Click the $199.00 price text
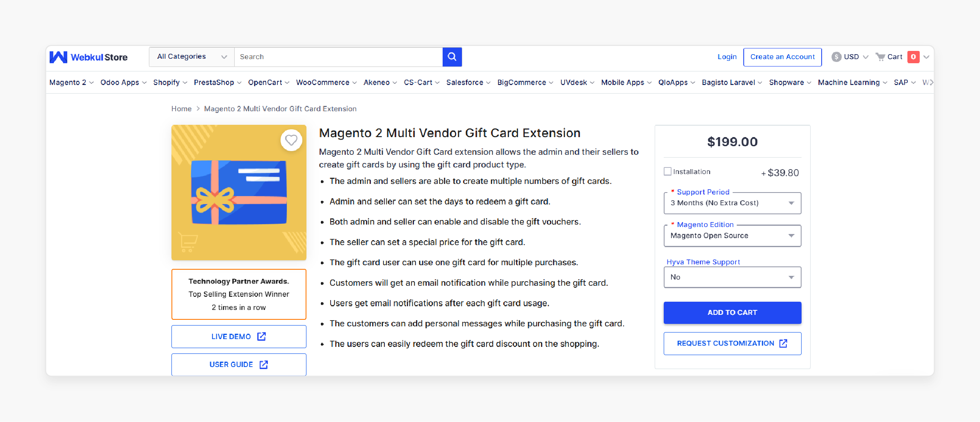 coord(732,142)
